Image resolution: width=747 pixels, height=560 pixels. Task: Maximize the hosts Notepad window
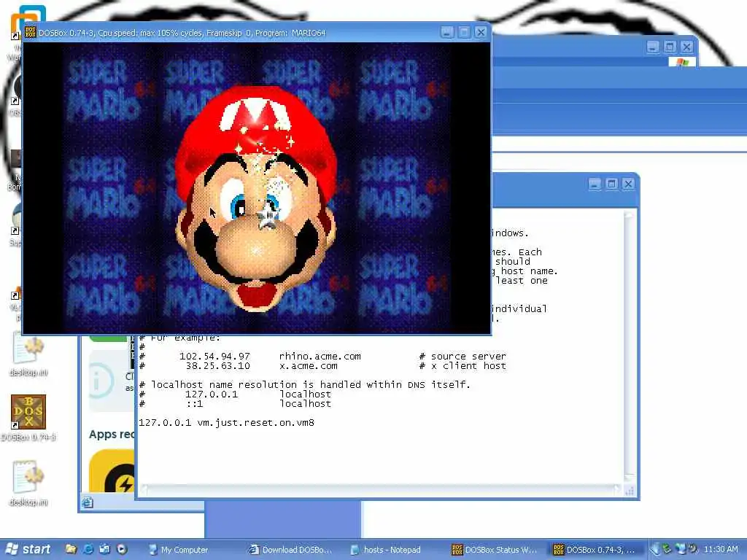[612, 184]
